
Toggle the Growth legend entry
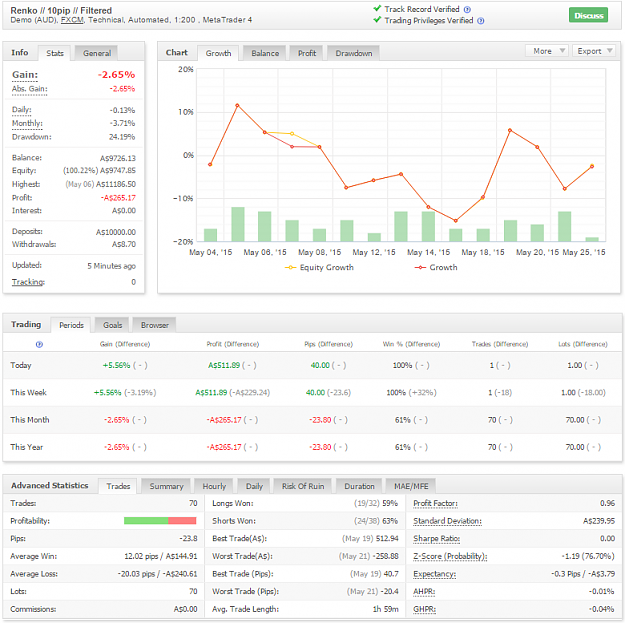(x=436, y=267)
